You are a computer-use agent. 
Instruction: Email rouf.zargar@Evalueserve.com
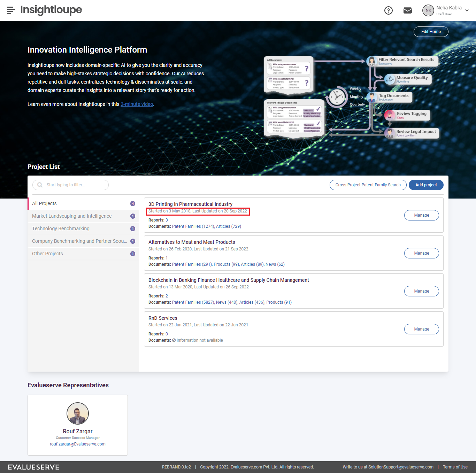pyautogui.click(x=78, y=444)
